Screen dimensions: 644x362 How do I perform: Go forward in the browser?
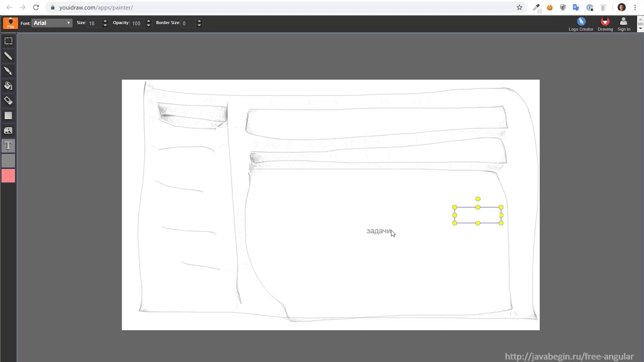click(x=22, y=8)
